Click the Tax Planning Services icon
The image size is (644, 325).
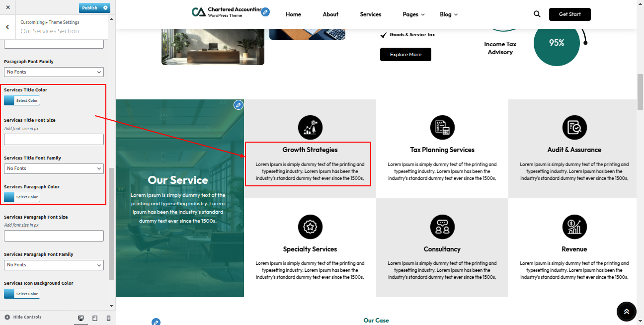pos(442,128)
